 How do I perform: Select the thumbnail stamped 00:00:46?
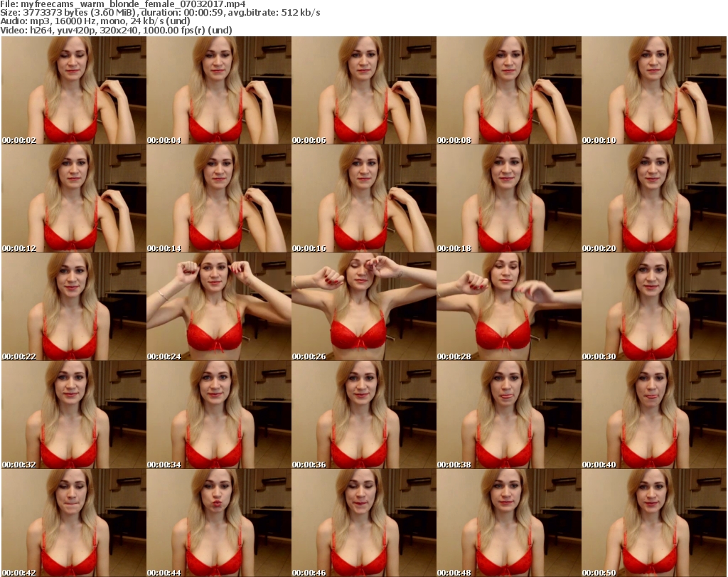pos(363,523)
